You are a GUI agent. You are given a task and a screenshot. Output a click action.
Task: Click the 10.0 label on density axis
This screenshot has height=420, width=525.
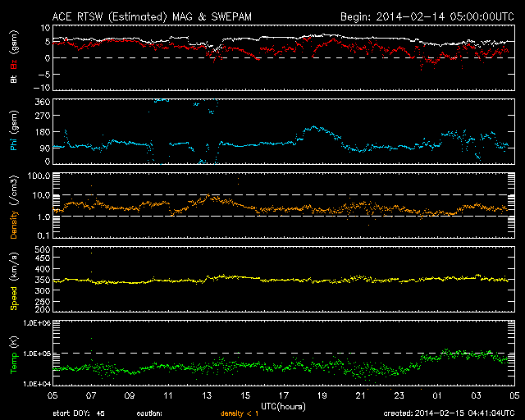pyautogui.click(x=41, y=195)
